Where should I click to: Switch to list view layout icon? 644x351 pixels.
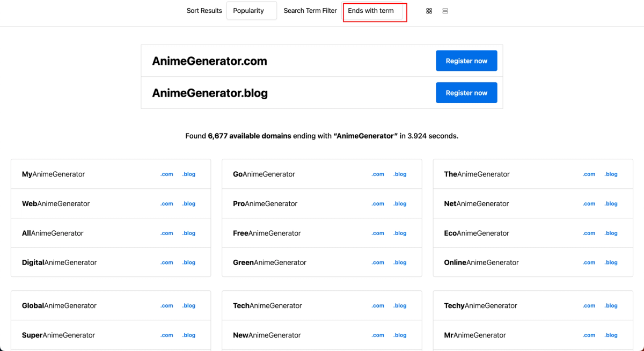(445, 11)
